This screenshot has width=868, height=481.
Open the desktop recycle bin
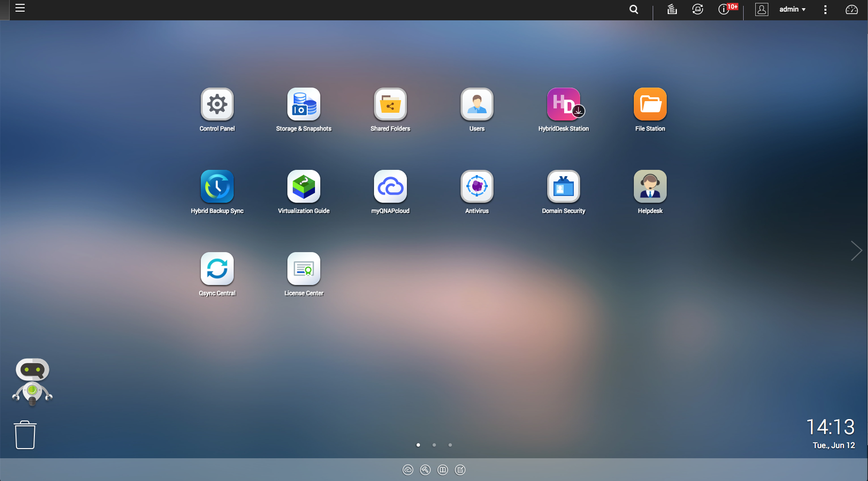[25, 435]
